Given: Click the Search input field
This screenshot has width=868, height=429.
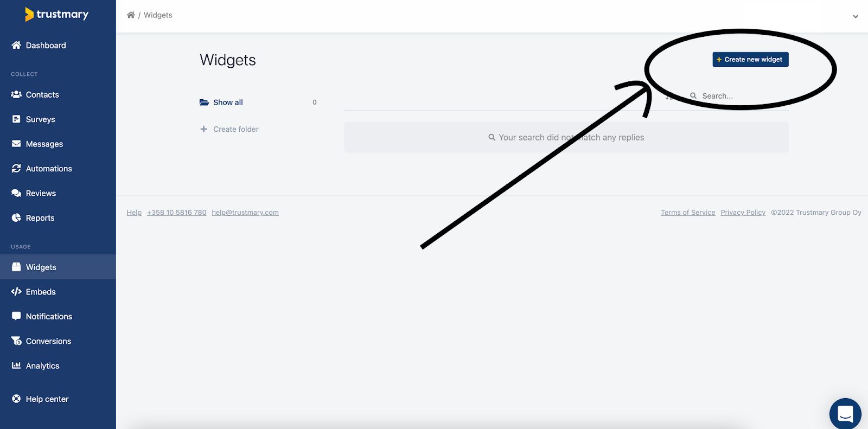Looking at the screenshot, I should pyautogui.click(x=738, y=96).
